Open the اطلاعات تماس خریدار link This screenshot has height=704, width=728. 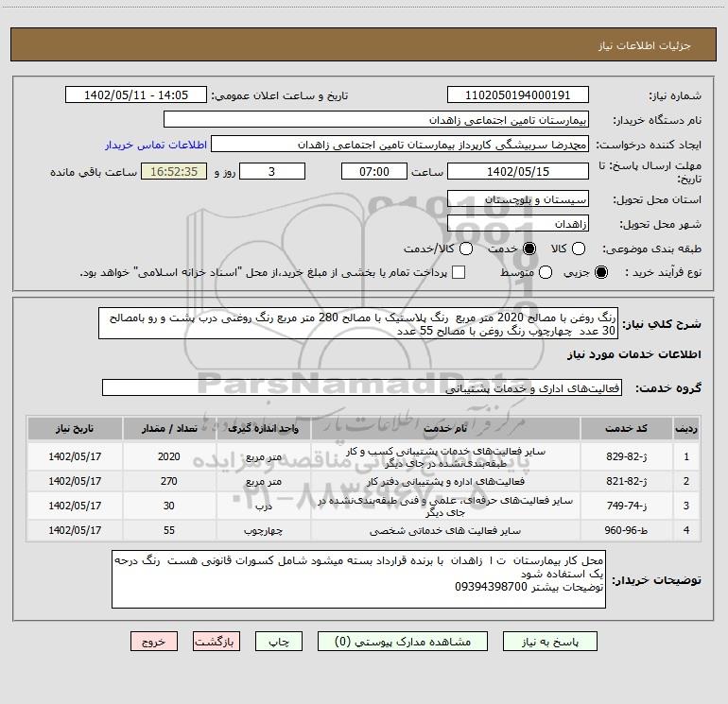[x=156, y=145]
